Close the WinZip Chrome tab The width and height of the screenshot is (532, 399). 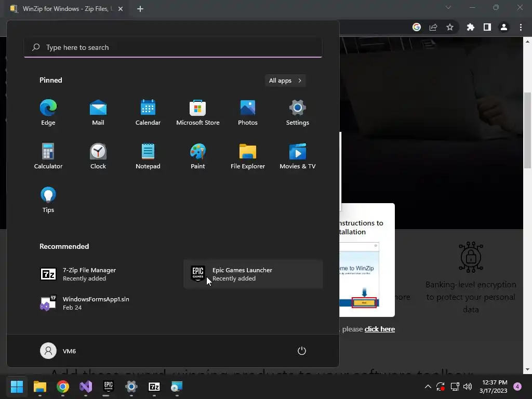click(121, 9)
